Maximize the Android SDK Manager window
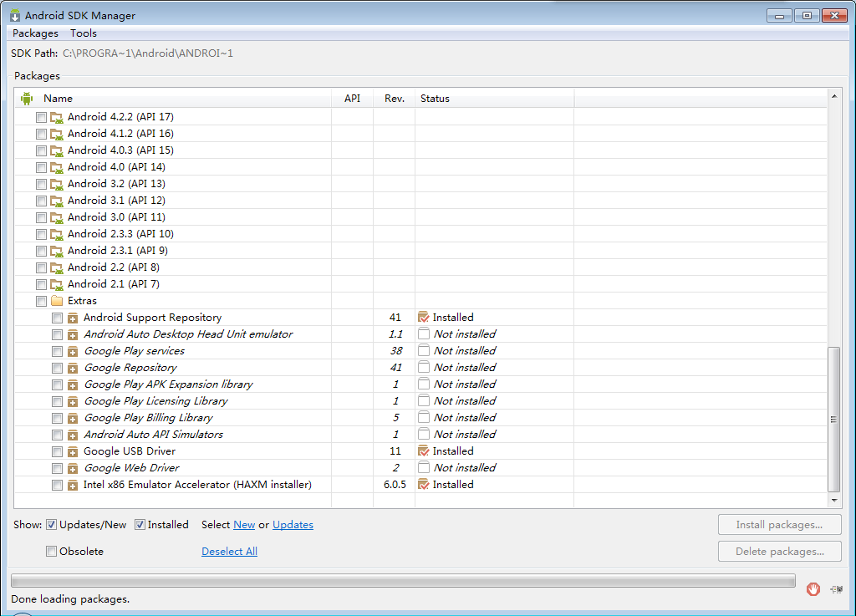856x616 pixels. 807,16
